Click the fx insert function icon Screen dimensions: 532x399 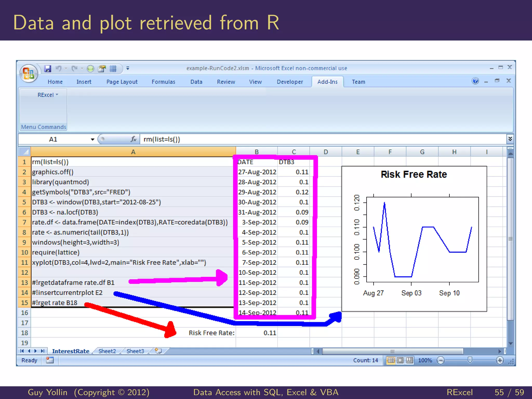(x=134, y=139)
